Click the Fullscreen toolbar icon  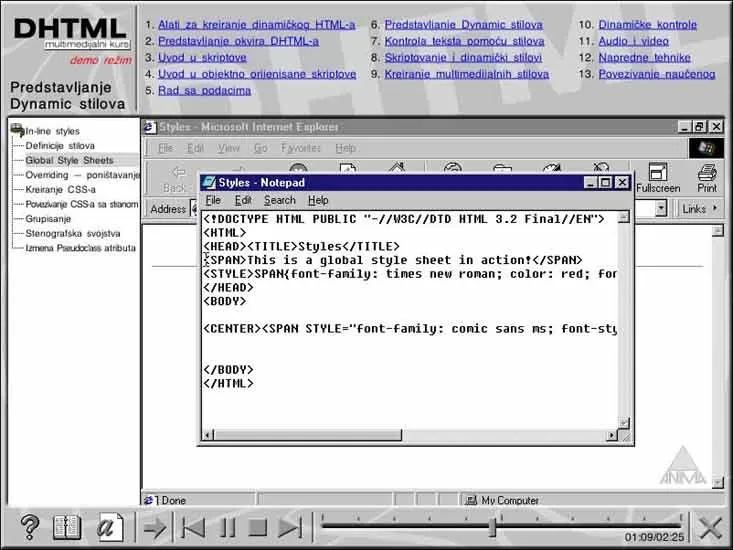(x=658, y=178)
